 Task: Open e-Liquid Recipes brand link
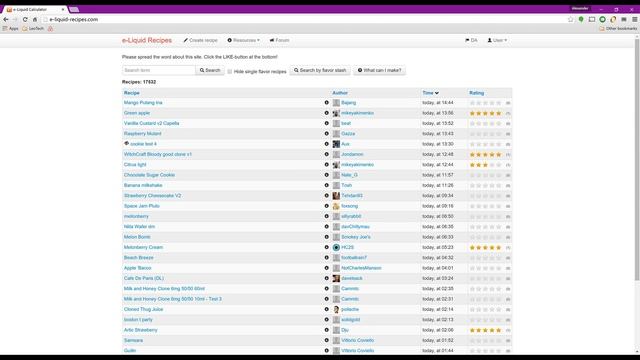(147, 40)
